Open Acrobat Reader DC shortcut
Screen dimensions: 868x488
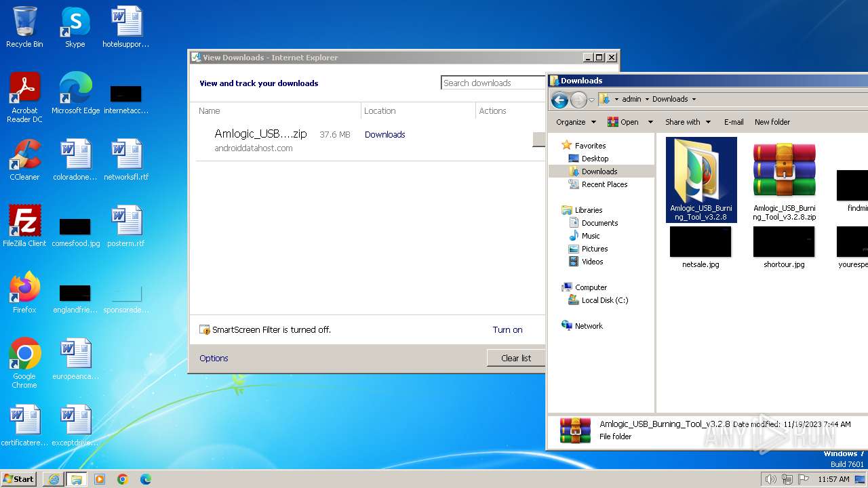click(x=24, y=97)
